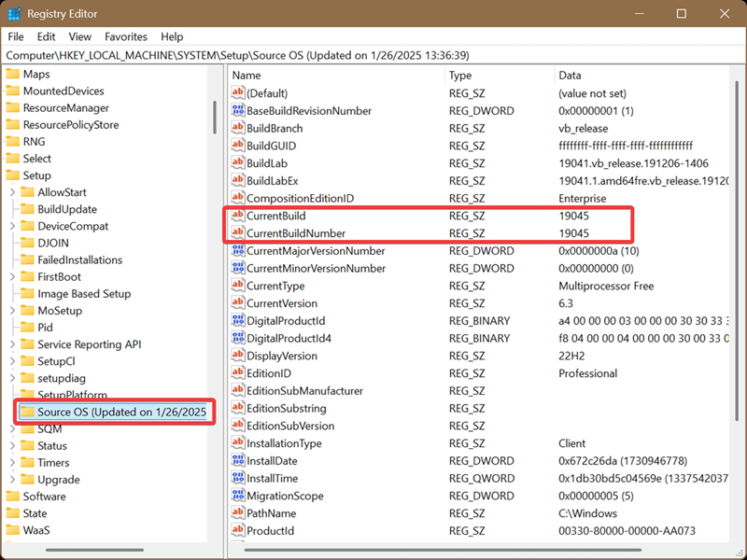Sort values by the Type column header

pyautogui.click(x=500, y=76)
